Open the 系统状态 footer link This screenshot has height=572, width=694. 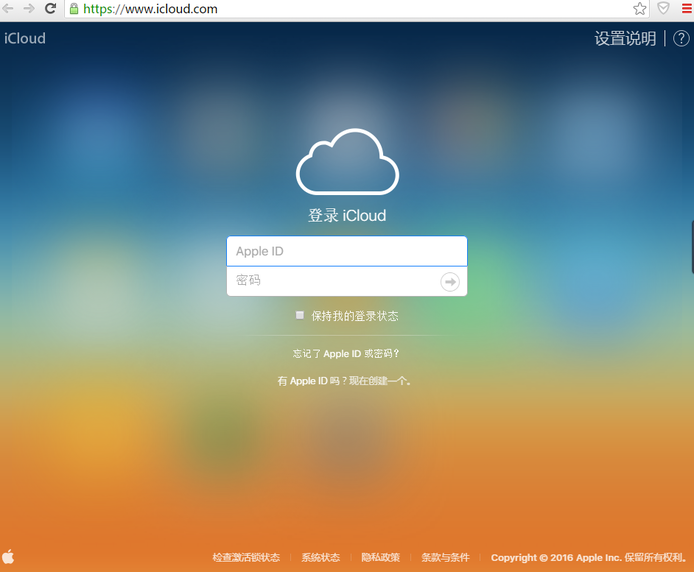(x=321, y=558)
